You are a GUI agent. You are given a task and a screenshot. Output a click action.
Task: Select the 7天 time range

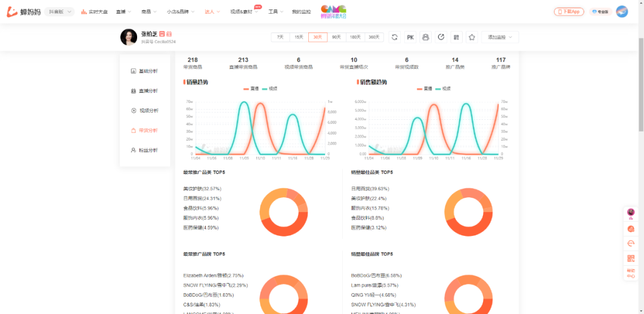[280, 37]
